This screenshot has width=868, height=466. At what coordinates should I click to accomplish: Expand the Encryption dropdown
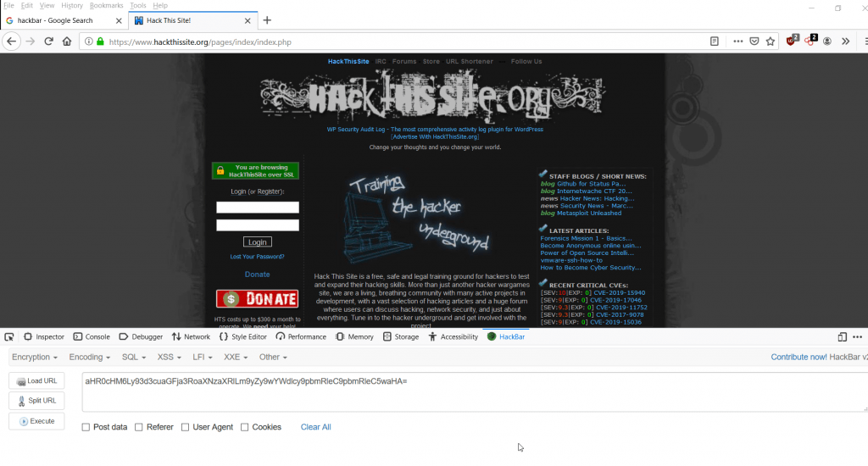pos(34,357)
